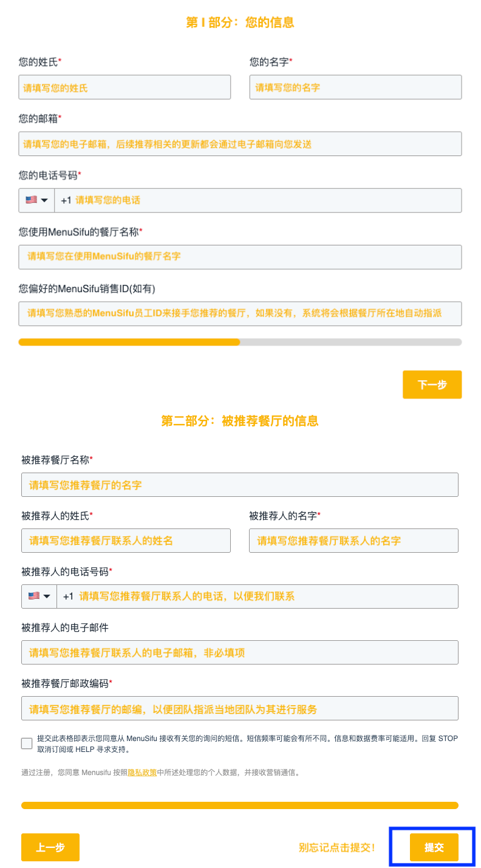
Task: Click the 下一步 button
Action: 432,384
